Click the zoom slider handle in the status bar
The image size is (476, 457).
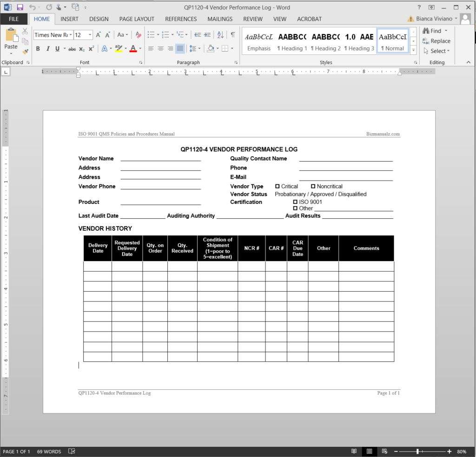point(418,451)
